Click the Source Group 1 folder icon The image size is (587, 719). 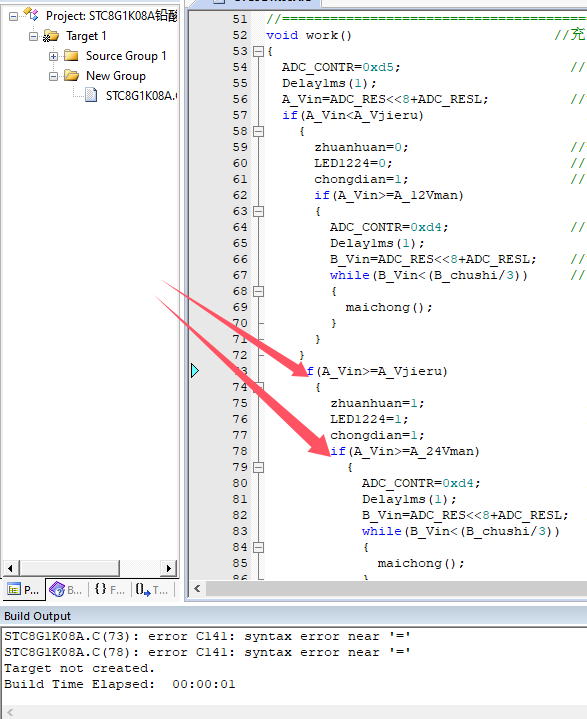pyautogui.click(x=71, y=56)
